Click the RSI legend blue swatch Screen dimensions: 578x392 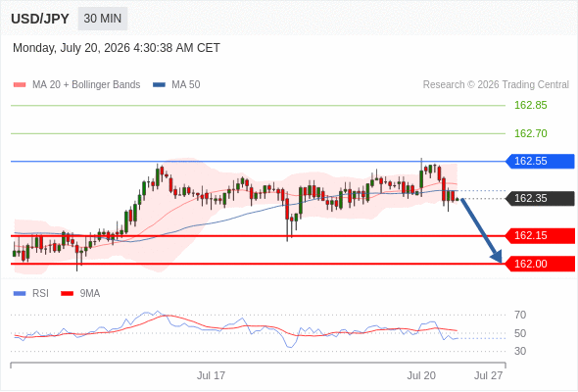(x=20, y=294)
